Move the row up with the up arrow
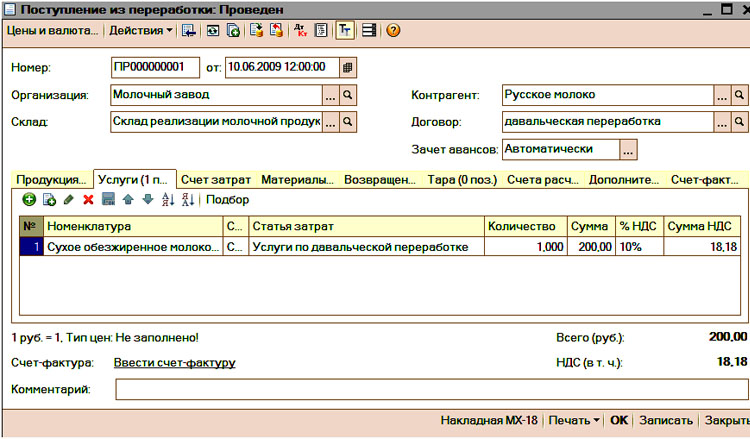Viewport: 750px width, 439px height. [x=128, y=199]
